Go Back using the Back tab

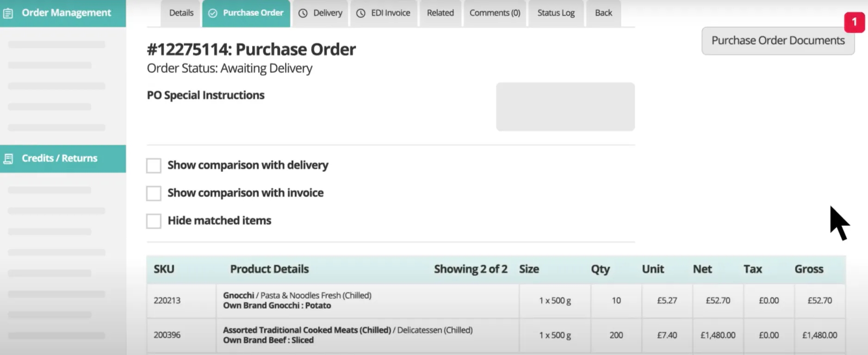pyautogui.click(x=603, y=13)
